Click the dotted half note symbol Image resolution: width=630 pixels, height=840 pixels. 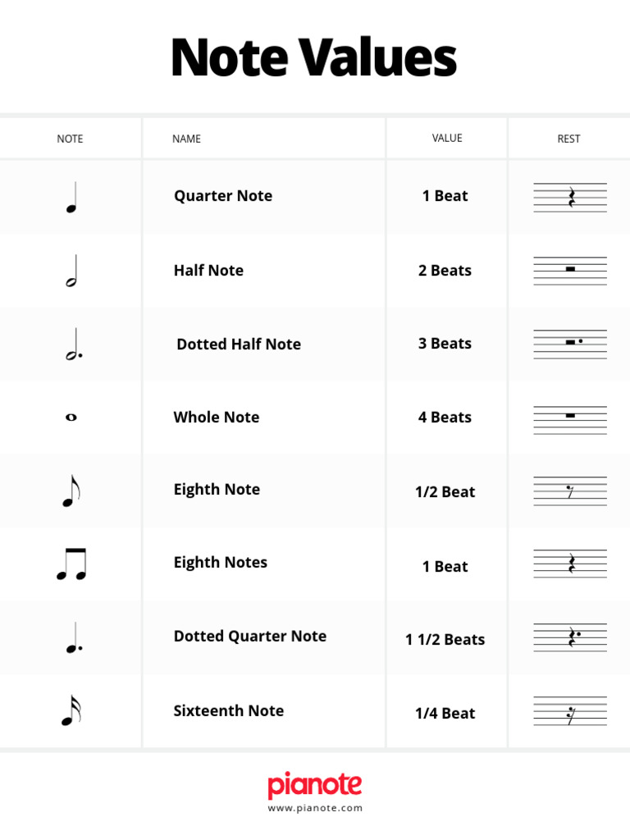point(73,345)
